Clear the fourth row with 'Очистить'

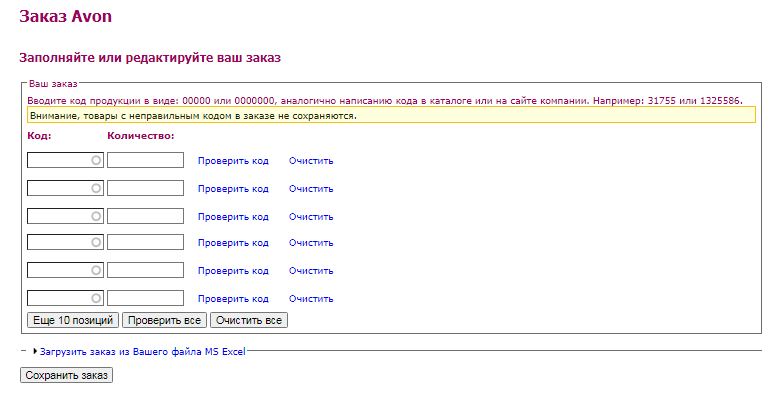311,243
